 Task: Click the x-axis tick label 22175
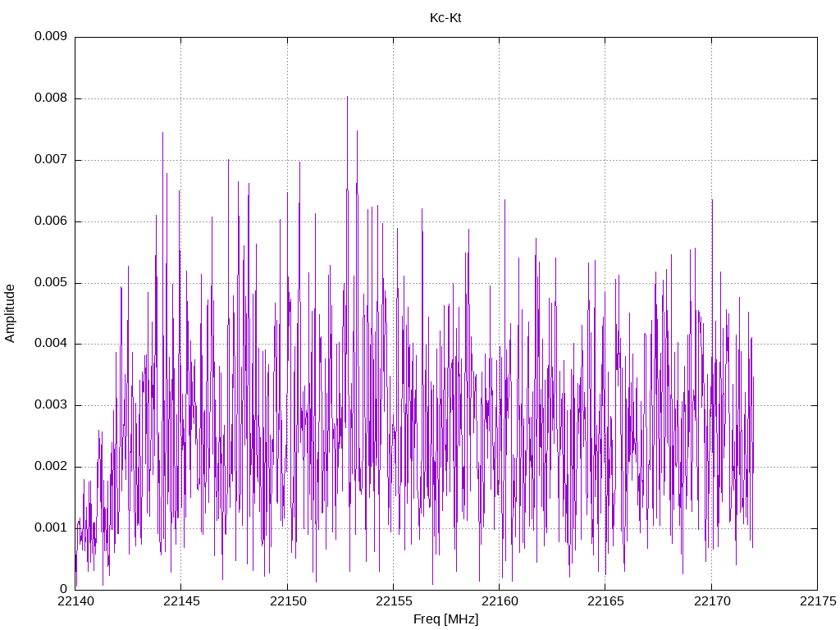click(818, 601)
